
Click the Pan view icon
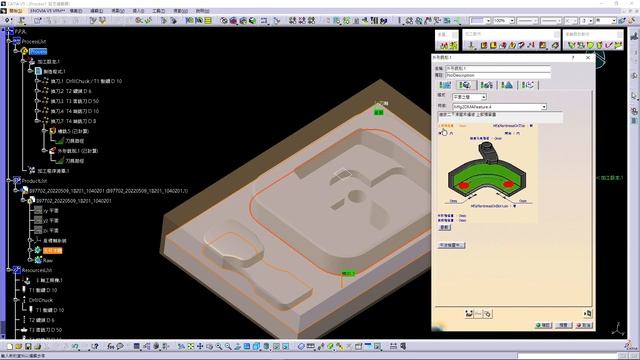(x=200, y=347)
